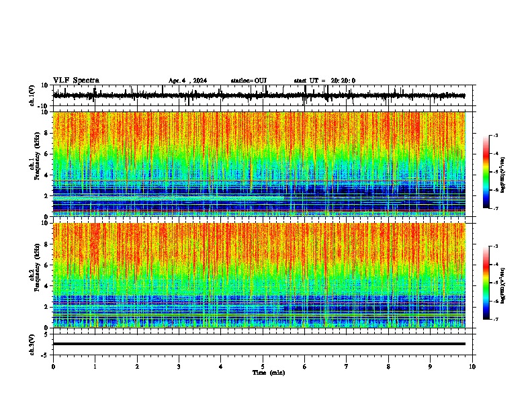
Task: Click the ch.1 spectrogram color scale bar
Action: click(486, 172)
